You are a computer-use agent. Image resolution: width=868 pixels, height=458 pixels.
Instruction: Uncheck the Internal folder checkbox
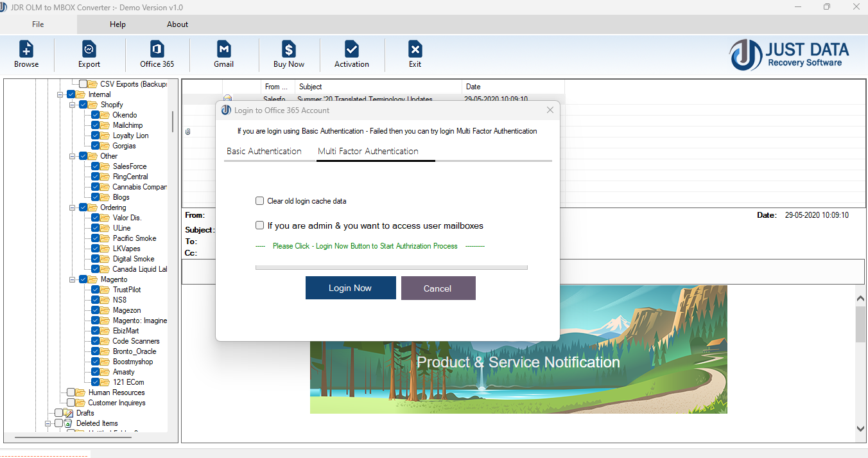[x=71, y=94]
